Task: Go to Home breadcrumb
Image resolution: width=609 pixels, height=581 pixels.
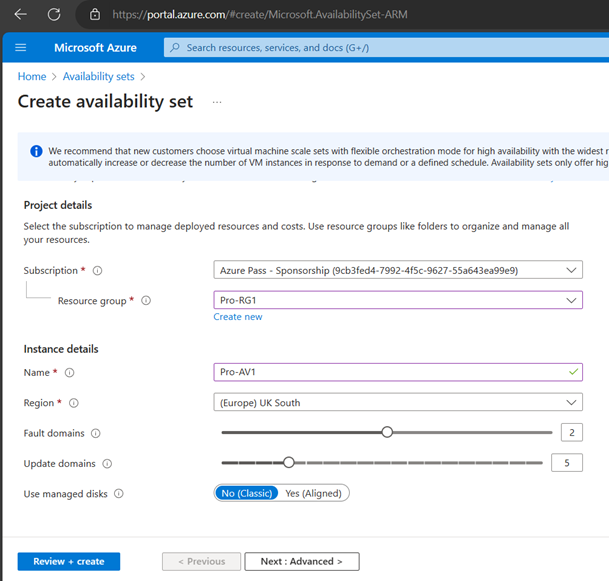Action: [x=32, y=76]
